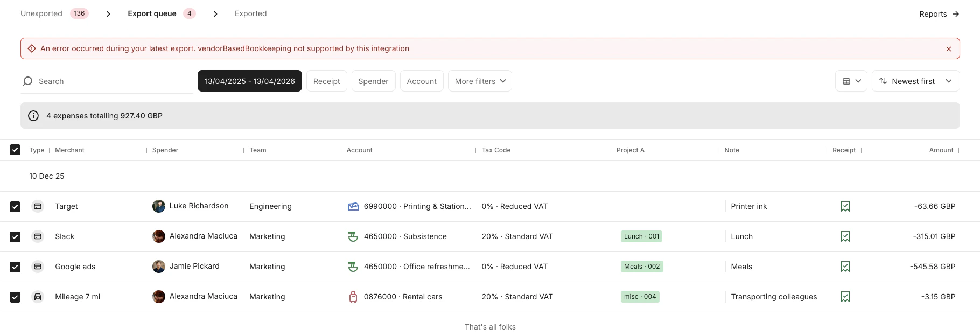Click the receipt icon on the Target row
The image size is (980, 336).
coord(845,206)
